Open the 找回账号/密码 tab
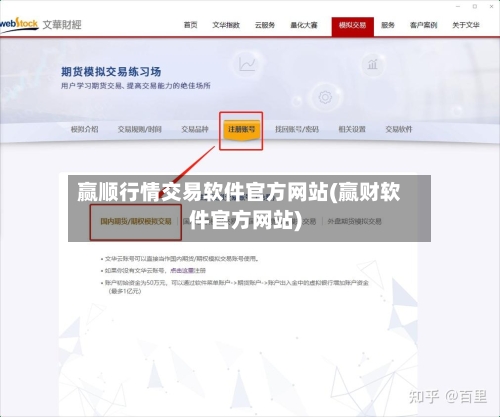This screenshot has height=417, width=500. [x=297, y=129]
